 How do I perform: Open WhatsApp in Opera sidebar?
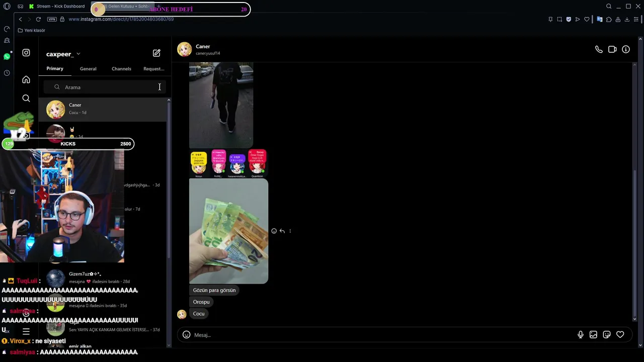tap(7, 56)
